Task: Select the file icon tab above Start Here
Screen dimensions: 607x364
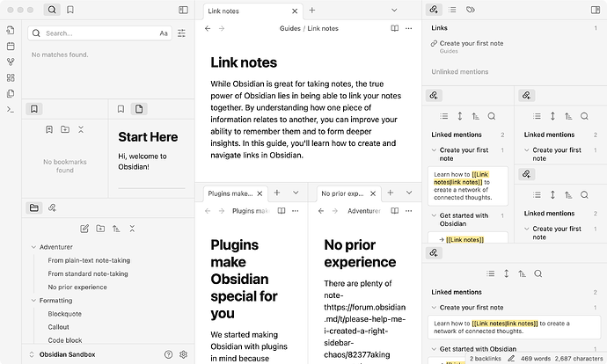Action: click(139, 109)
